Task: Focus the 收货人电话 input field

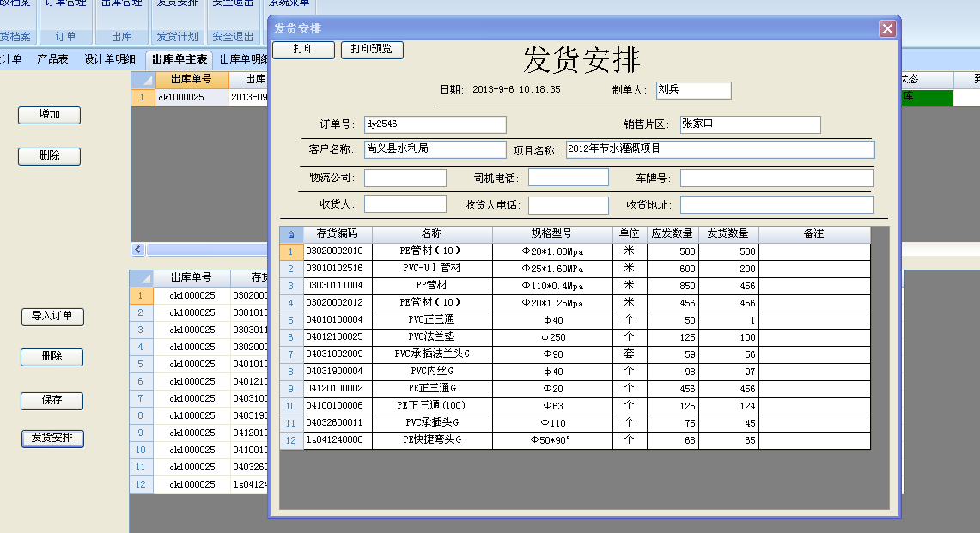Action: pyautogui.click(x=568, y=206)
